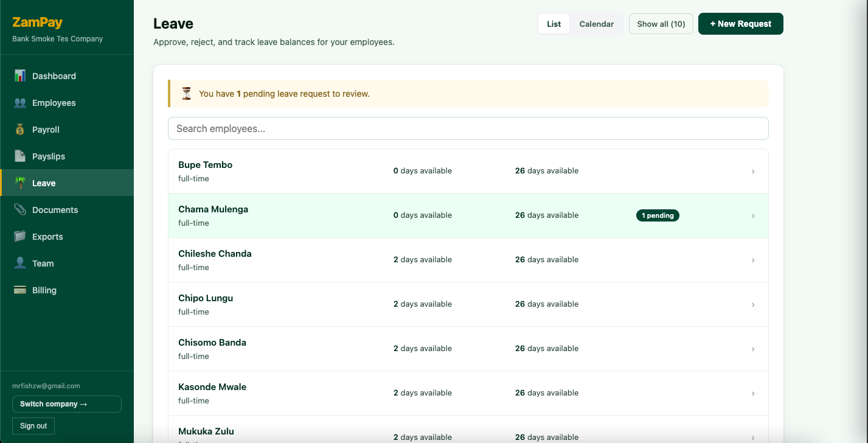The height and width of the screenshot is (443, 868).
Task: Click the Dashboard bar chart icon
Action: (x=20, y=76)
